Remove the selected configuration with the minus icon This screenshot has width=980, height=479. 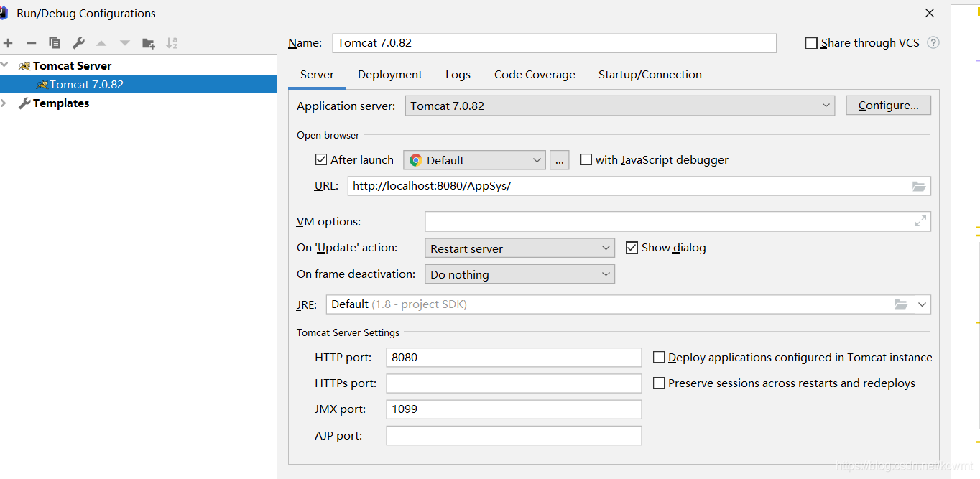coord(31,43)
